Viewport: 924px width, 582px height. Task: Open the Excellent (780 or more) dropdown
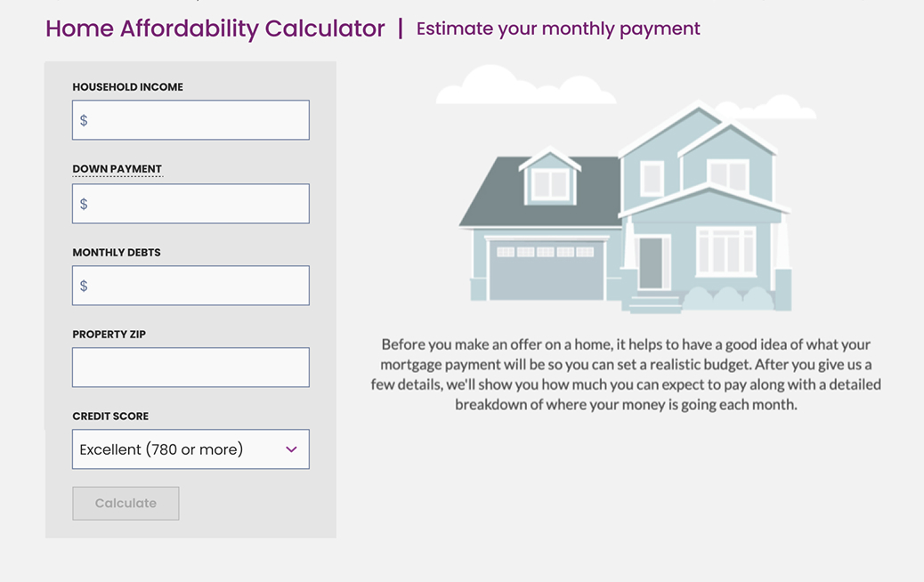coord(190,449)
